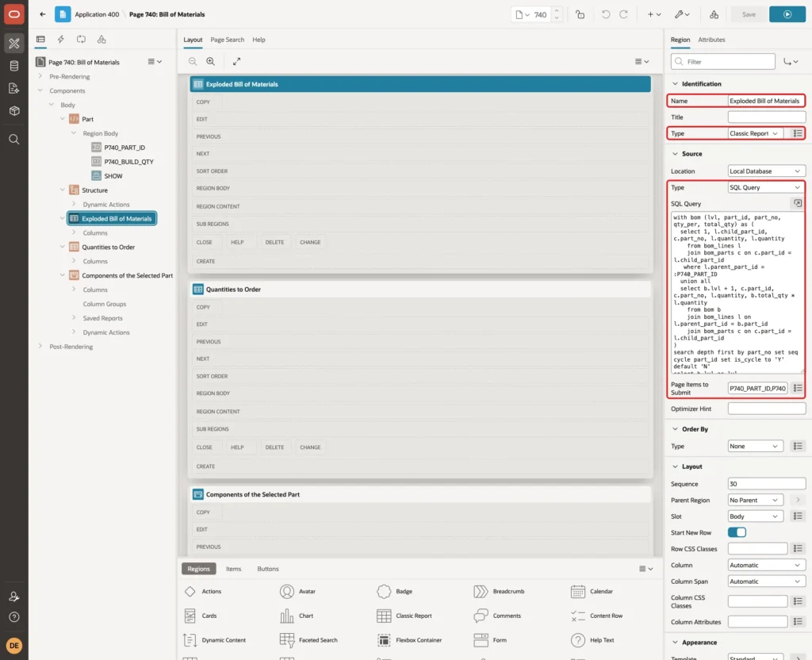Open the Help question mark icon

[14, 617]
